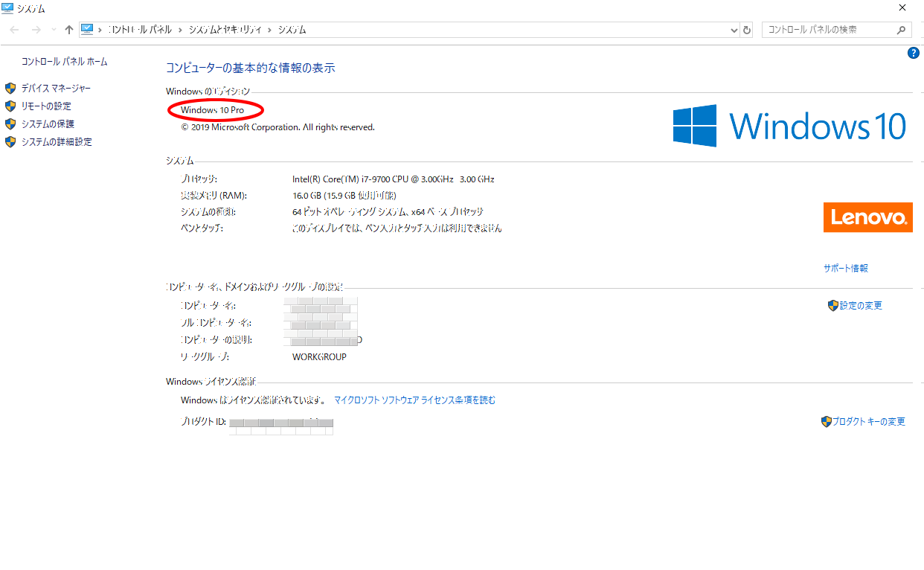Open システムの詳細設定
The width and height of the screenshot is (924, 570).
coord(57,142)
